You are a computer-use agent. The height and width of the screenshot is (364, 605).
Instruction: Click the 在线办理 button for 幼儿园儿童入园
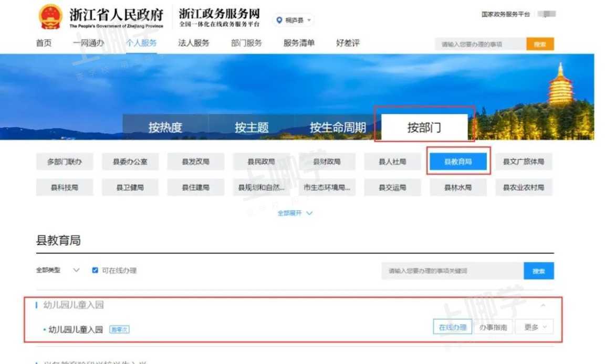pyautogui.click(x=452, y=326)
